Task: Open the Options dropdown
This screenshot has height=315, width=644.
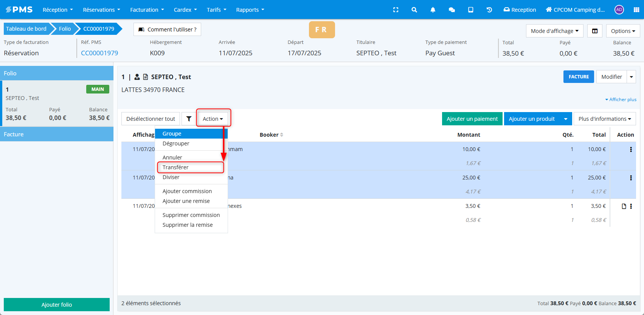Action: point(622,31)
